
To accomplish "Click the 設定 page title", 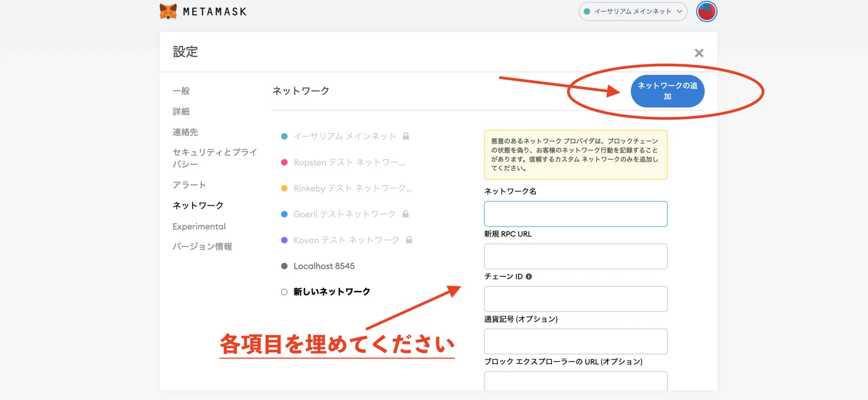I will (x=186, y=52).
